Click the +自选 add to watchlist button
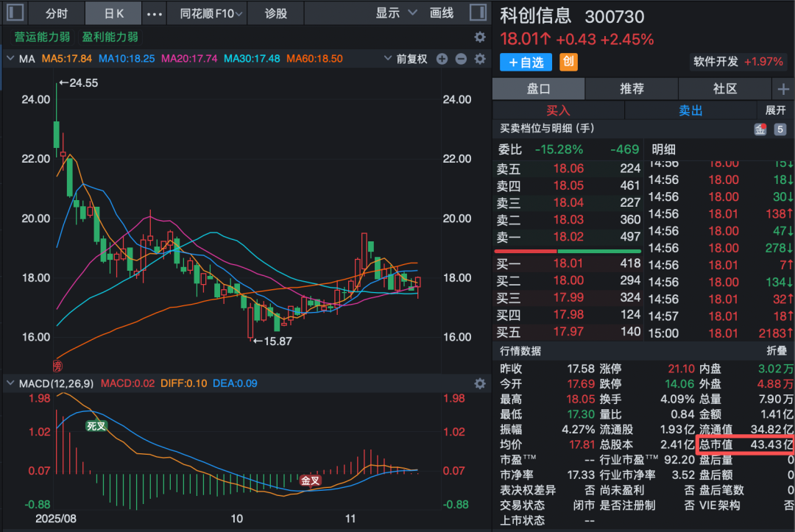 [x=526, y=63]
